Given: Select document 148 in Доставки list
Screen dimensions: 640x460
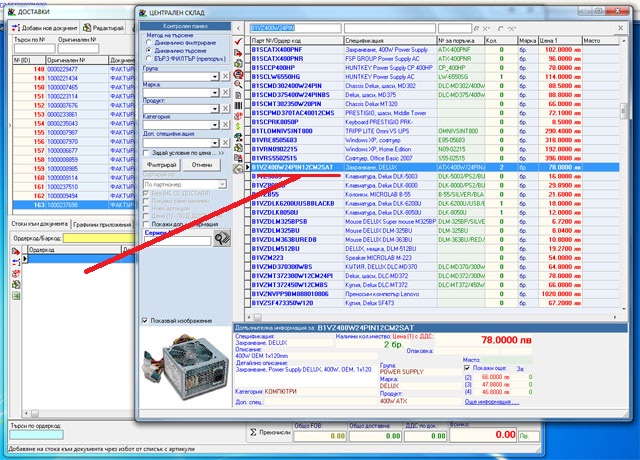Looking at the screenshot, I should point(73,69).
